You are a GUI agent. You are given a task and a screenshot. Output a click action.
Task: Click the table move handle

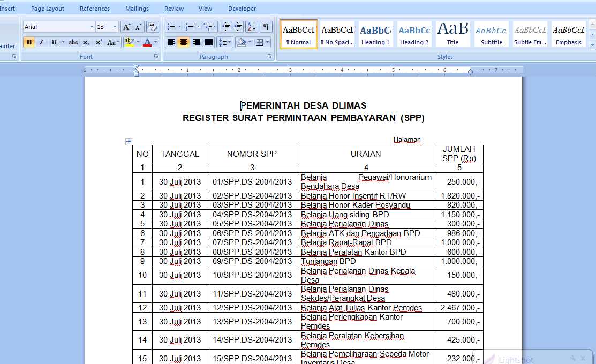[x=129, y=141]
